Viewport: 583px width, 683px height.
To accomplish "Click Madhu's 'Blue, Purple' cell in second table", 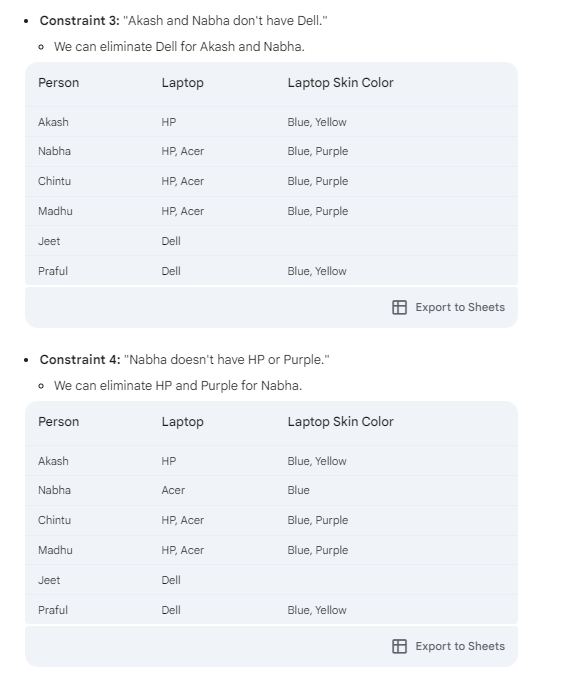I will [318, 551].
